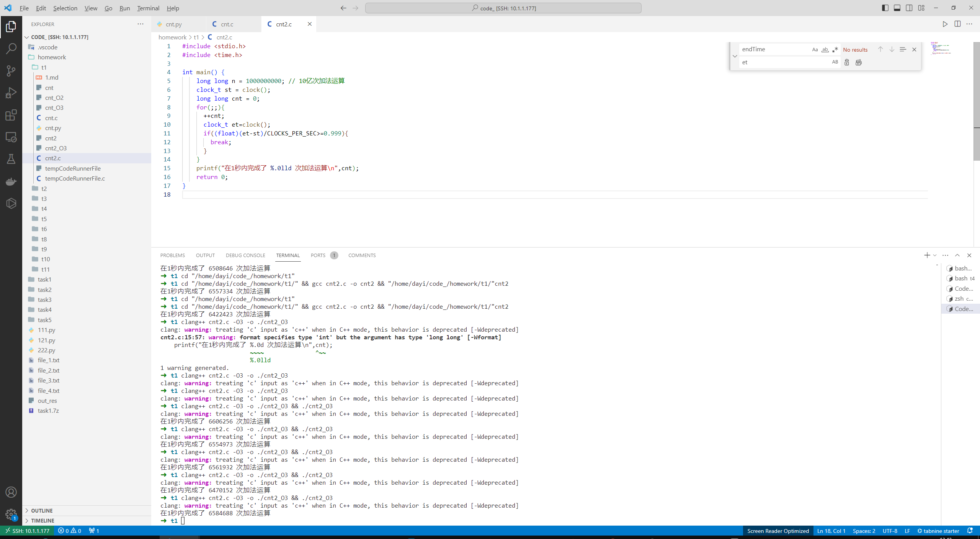Switch to the PROBLEMS panel tab
Viewport: 980px width, 539px height.
click(x=172, y=255)
